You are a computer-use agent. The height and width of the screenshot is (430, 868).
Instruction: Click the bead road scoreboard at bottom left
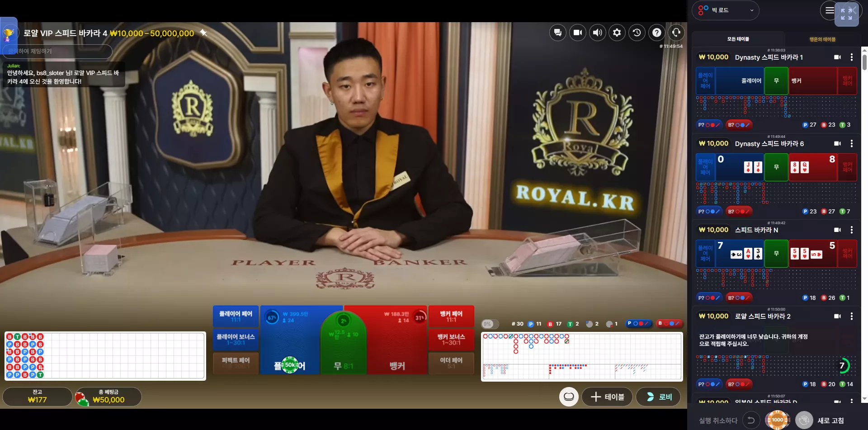pos(105,356)
